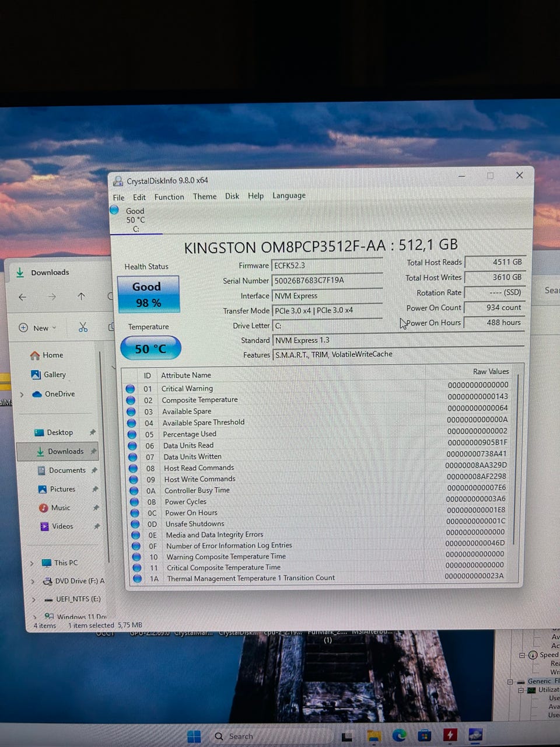Image resolution: width=560 pixels, height=747 pixels.
Task: Unpin Desktop using its pin icon
Action: [x=92, y=432]
